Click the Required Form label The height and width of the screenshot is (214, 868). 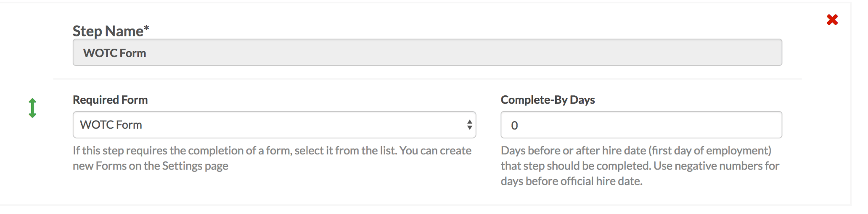110,100
